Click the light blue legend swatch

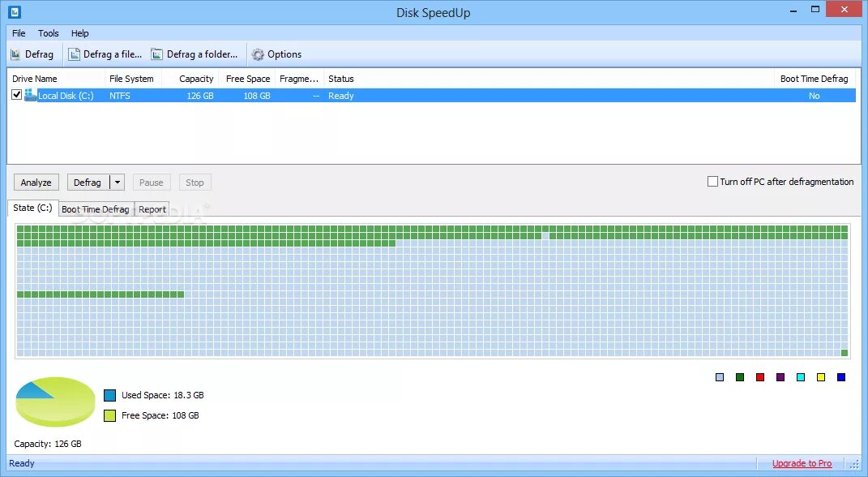tap(720, 377)
